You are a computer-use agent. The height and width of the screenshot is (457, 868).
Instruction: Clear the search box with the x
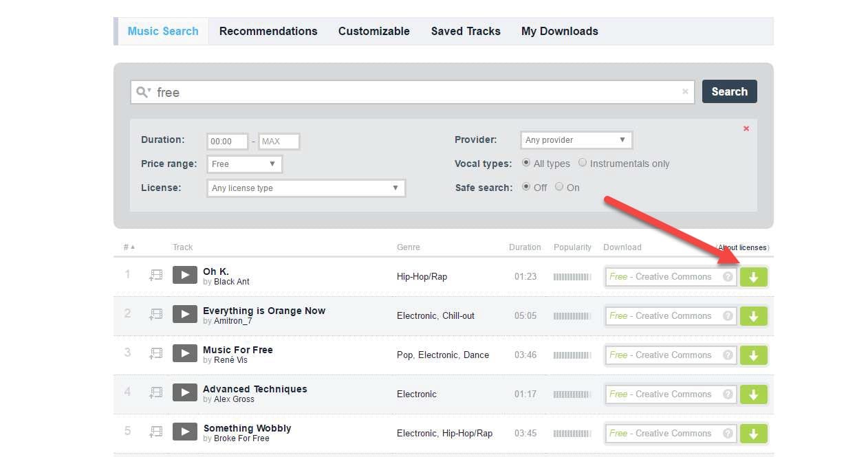[x=685, y=91]
